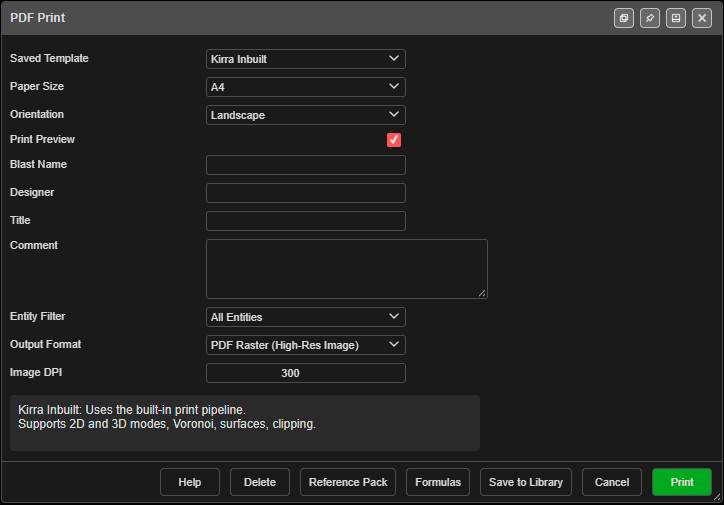This screenshot has height=505, width=724.
Task: Focus the Title input field
Action: [x=306, y=221]
